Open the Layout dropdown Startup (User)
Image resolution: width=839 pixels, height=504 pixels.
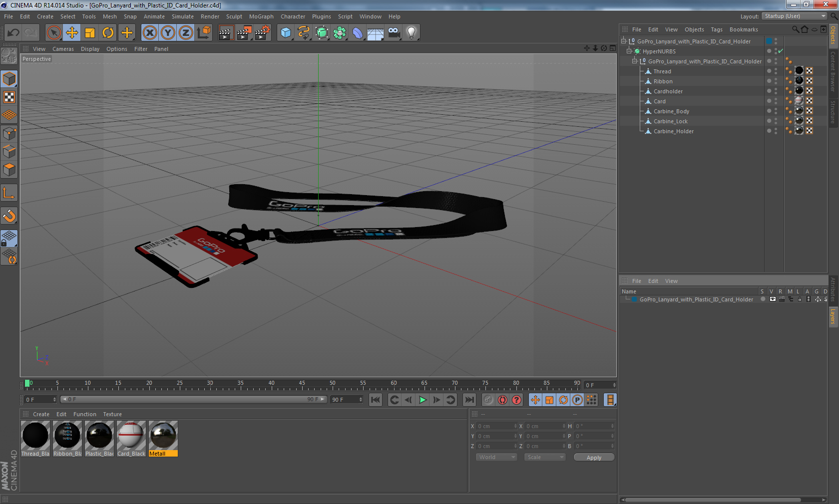point(795,16)
